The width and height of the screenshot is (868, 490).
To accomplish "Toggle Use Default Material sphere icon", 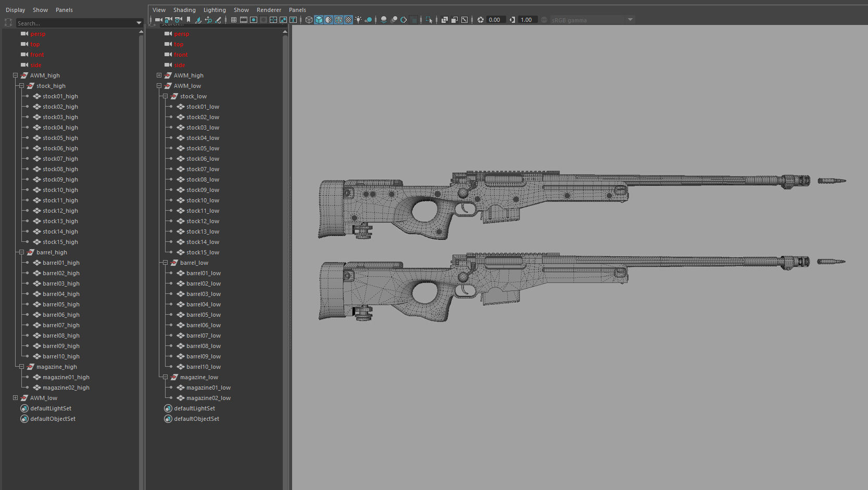I will [329, 20].
